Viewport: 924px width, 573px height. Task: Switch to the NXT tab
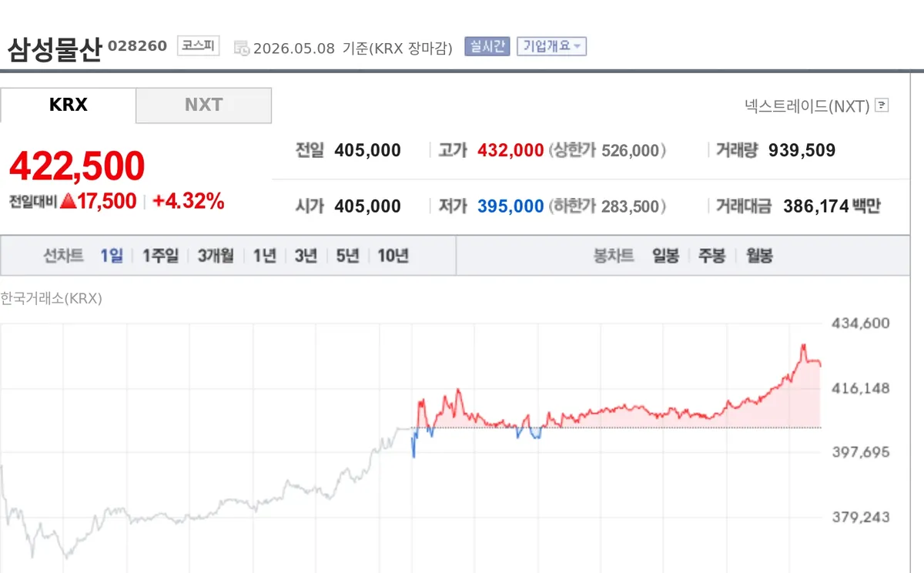point(204,105)
